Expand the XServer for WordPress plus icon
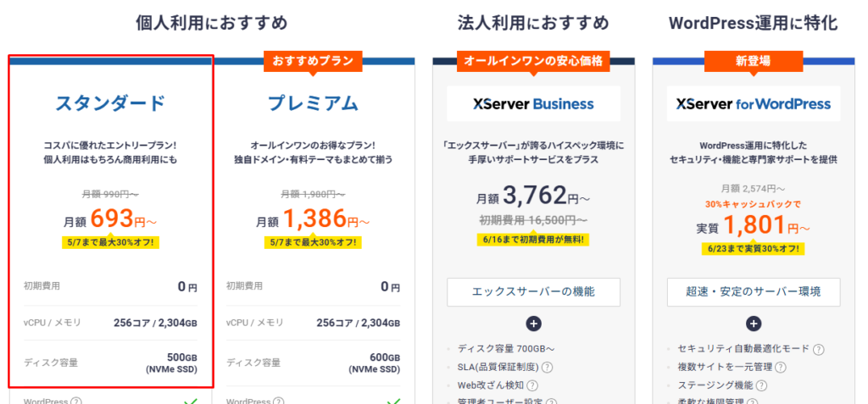868x404 pixels. (x=753, y=323)
